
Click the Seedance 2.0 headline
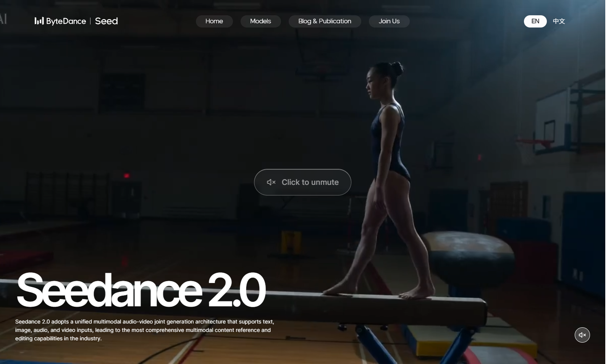pos(141,290)
